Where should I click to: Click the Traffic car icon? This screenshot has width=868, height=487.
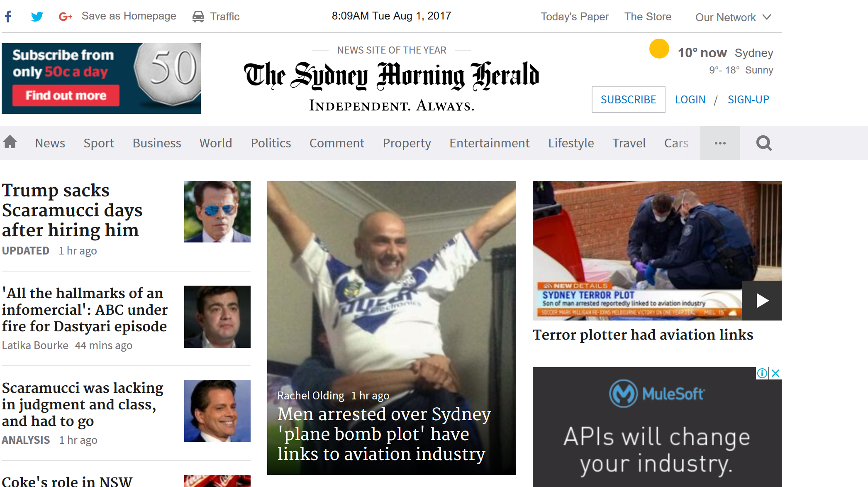point(198,17)
